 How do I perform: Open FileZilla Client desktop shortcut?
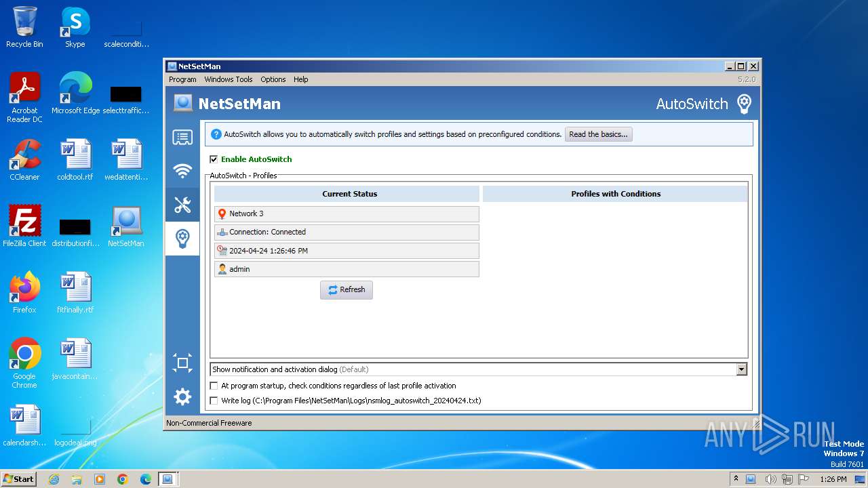pyautogui.click(x=24, y=226)
